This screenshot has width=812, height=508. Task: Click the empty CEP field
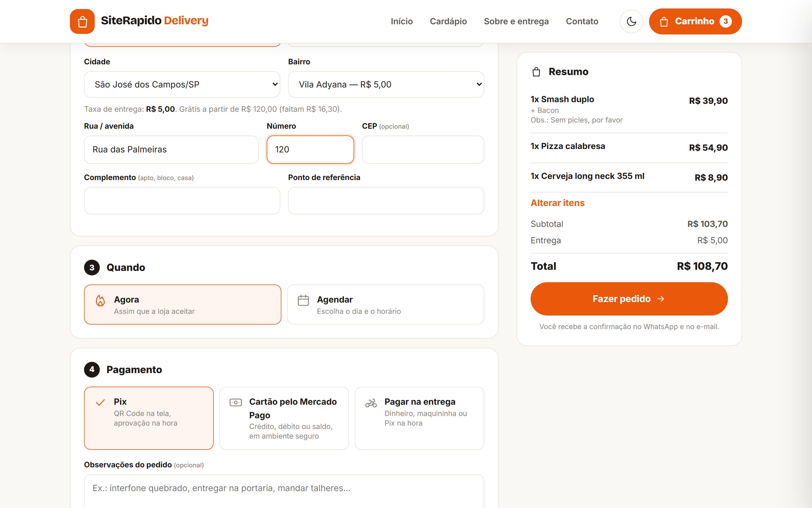pos(423,150)
